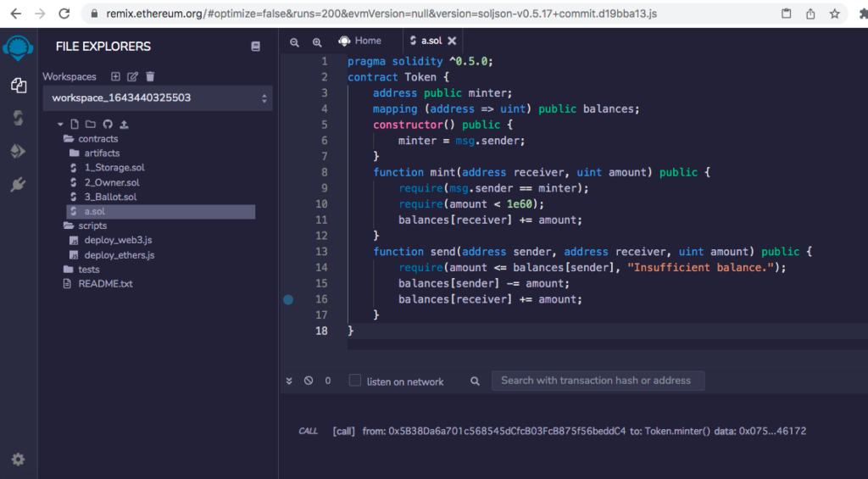Rename workspace with the edit icon
868x479 pixels.
[132, 76]
